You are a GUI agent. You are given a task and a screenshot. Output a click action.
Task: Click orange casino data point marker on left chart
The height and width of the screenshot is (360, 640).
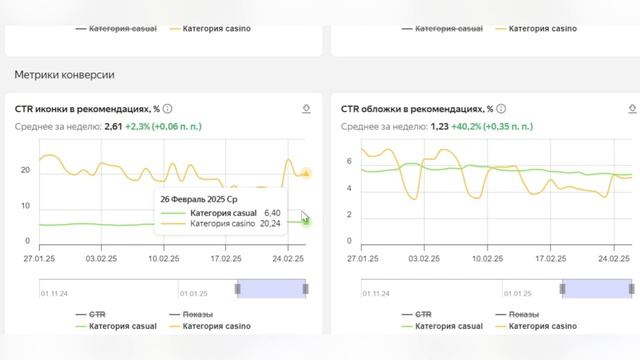(x=306, y=173)
